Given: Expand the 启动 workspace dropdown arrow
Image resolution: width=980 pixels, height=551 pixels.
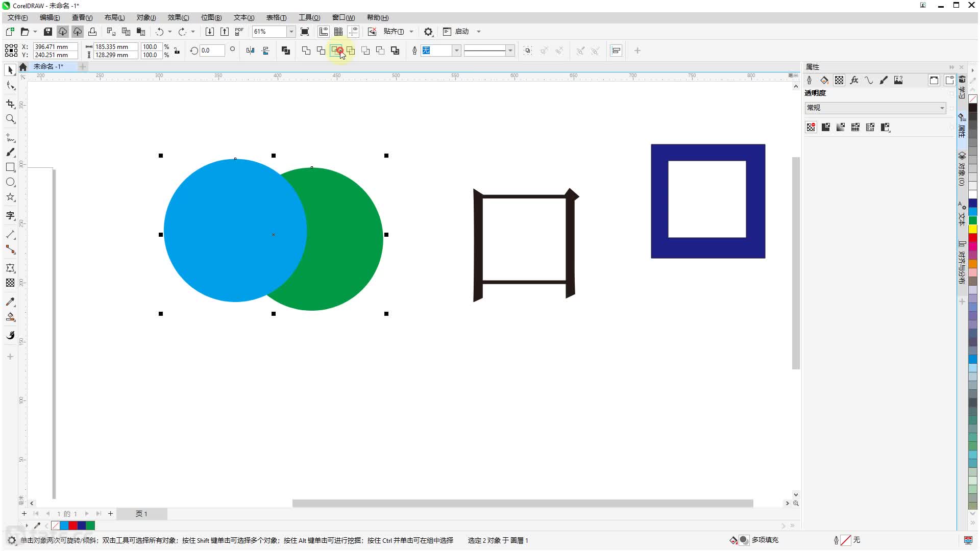Looking at the screenshot, I should 479,32.
